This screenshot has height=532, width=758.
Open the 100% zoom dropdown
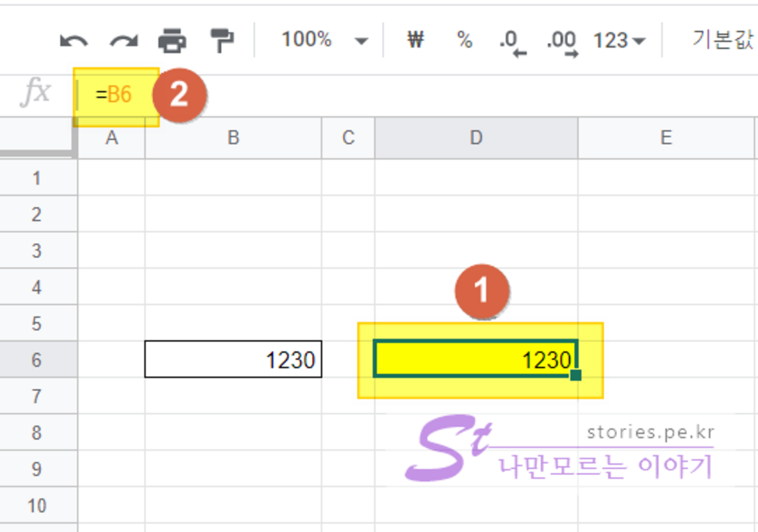(x=324, y=40)
